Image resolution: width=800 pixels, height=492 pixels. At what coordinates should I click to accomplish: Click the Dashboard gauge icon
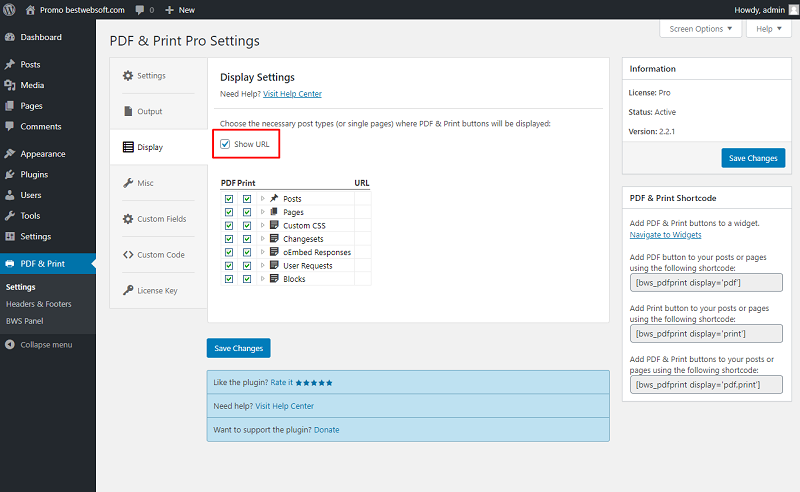click(x=10, y=37)
